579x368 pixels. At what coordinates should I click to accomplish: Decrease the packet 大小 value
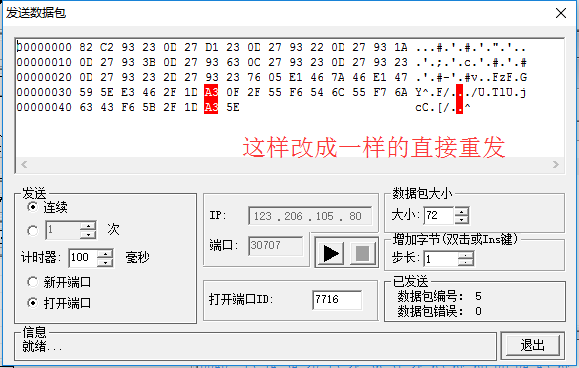[x=462, y=220]
